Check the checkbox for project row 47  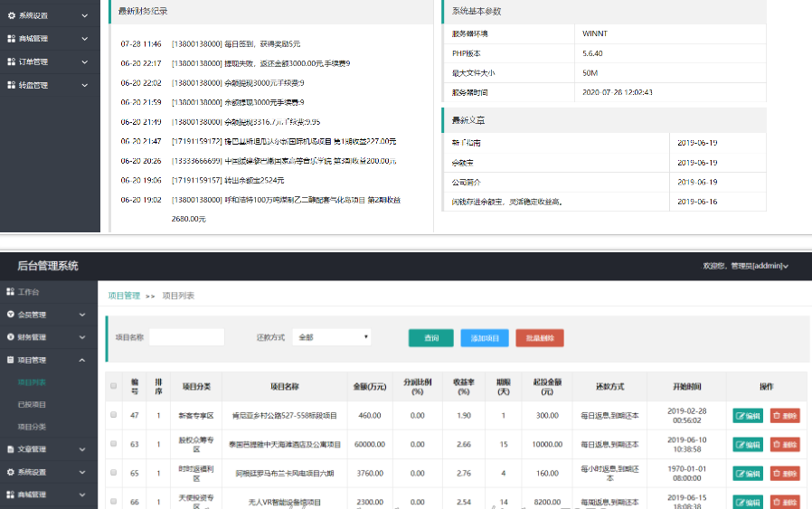113,415
